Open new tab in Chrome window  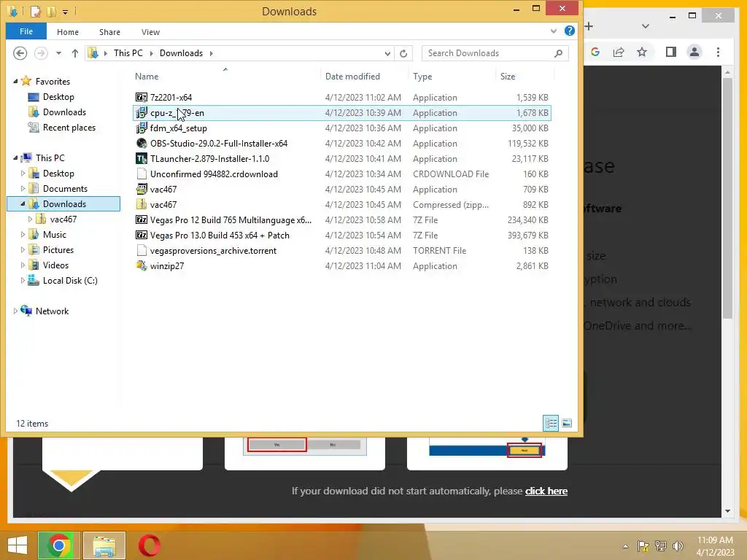click(589, 26)
